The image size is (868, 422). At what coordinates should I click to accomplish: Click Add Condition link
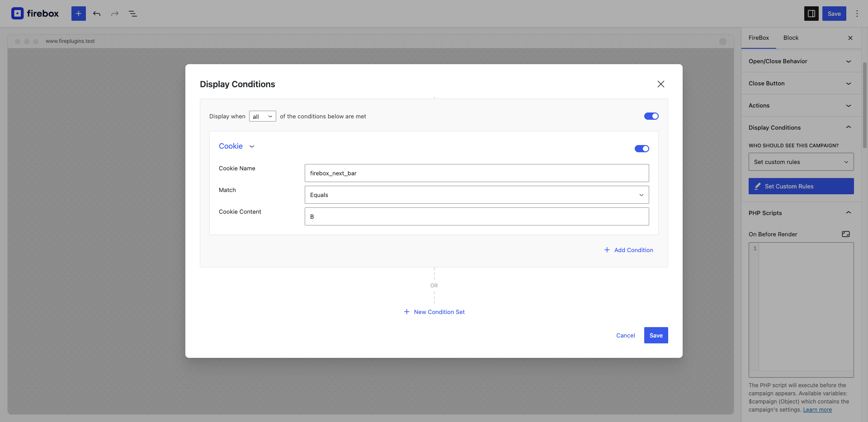629,250
